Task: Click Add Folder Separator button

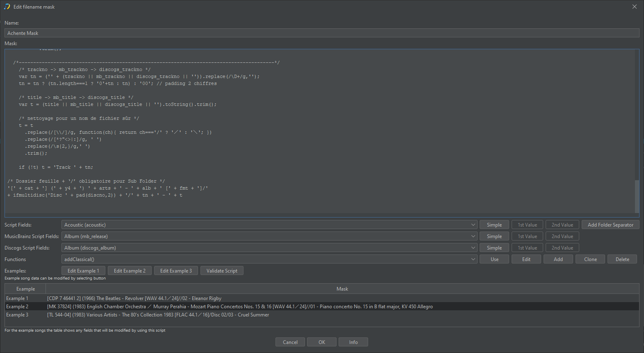Action: 610,225
